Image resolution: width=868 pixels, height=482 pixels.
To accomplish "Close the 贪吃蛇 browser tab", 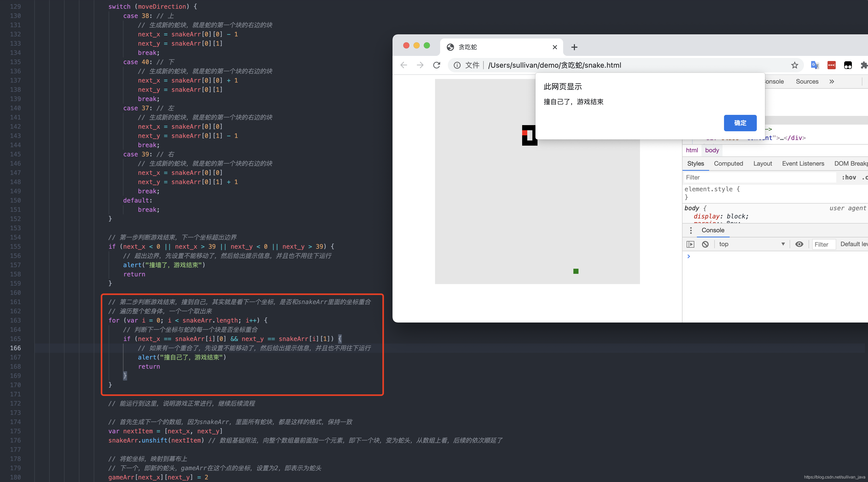I will click(x=555, y=47).
